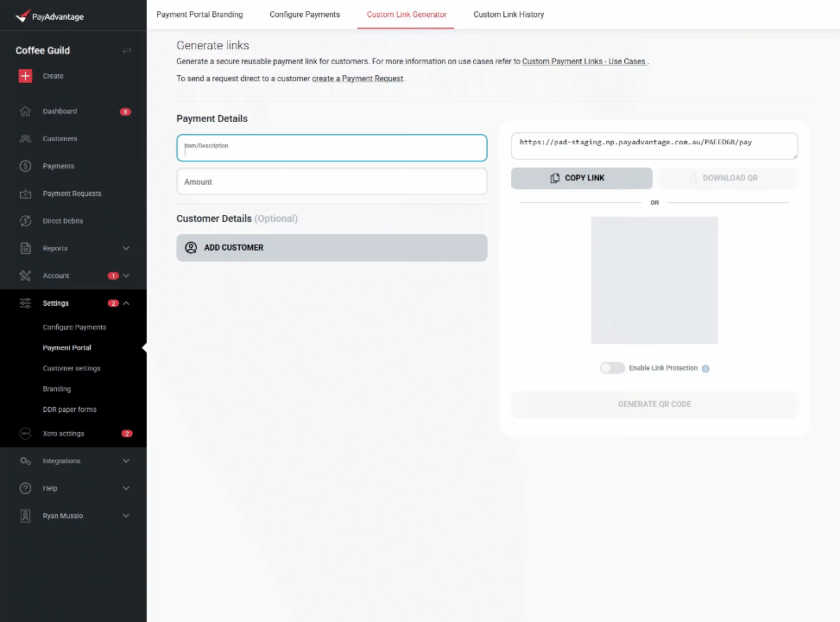Expand the Help menu chevron
The height and width of the screenshot is (622, 840).
pyautogui.click(x=126, y=488)
